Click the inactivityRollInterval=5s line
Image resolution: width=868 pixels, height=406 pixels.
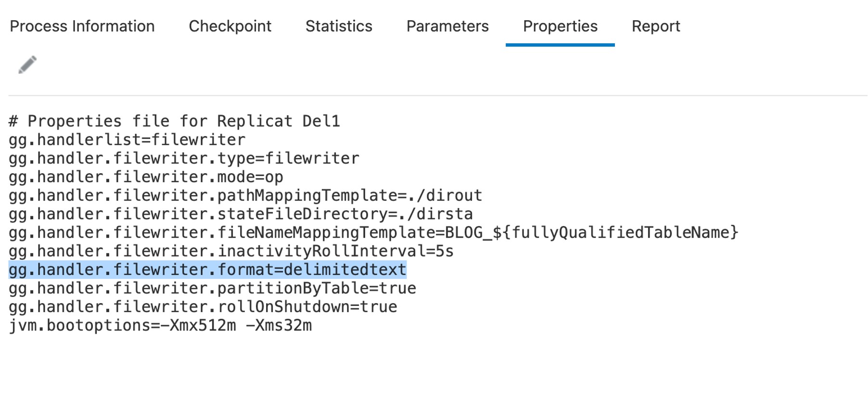[231, 251]
